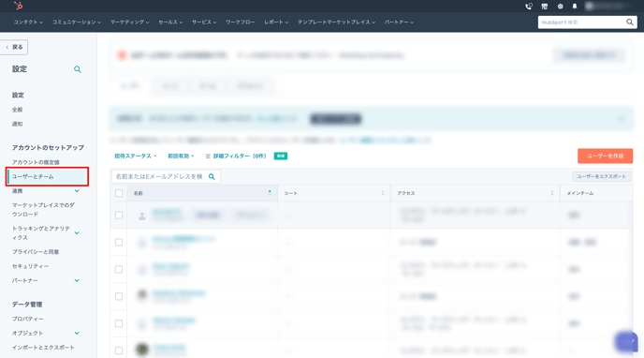This screenshot has width=644, height=358.
Task: Expand the オブジェクト sidebar section
Action: (77, 334)
